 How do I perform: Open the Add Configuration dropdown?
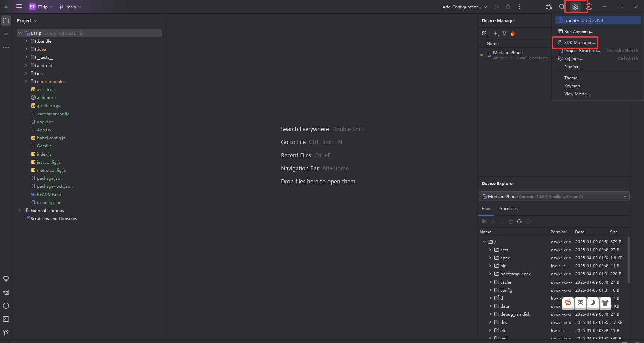coord(465,7)
